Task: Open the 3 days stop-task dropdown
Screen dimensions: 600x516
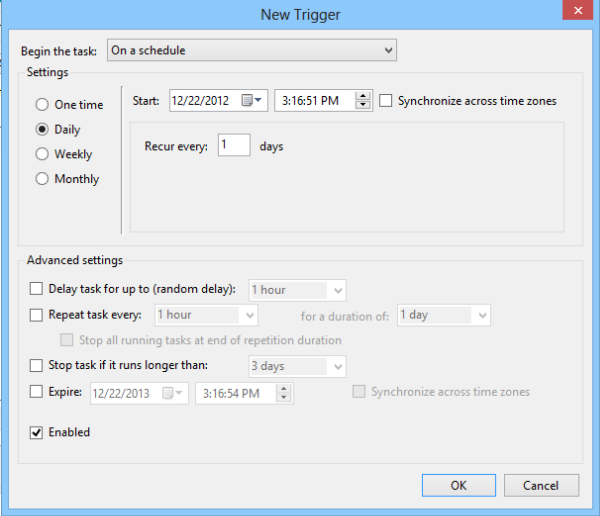Action: (298, 366)
